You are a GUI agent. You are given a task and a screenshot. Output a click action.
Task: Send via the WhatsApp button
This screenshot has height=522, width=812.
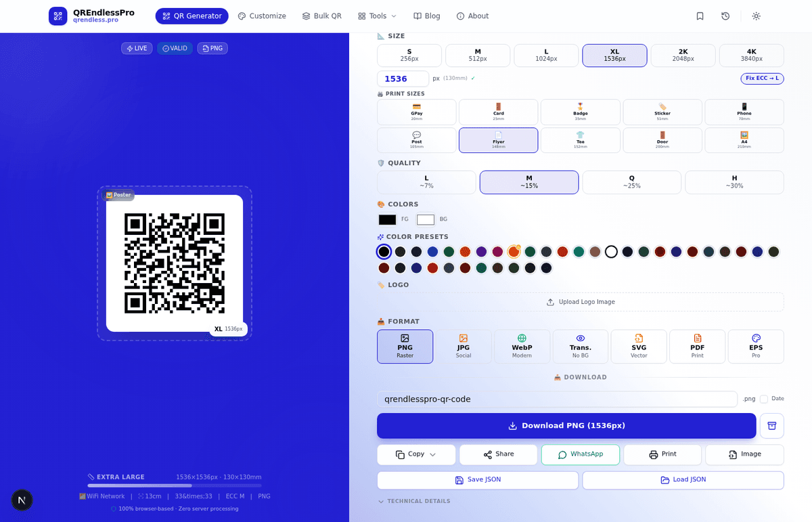(581, 454)
